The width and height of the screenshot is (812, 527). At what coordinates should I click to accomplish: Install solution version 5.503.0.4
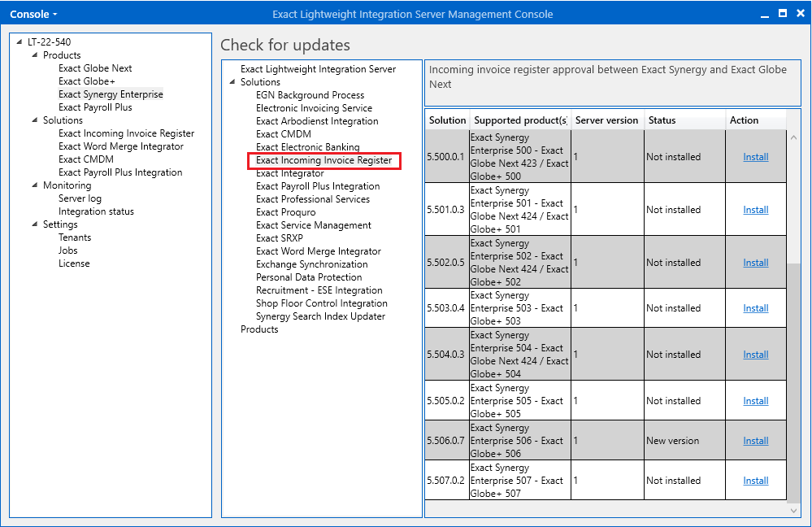755,308
